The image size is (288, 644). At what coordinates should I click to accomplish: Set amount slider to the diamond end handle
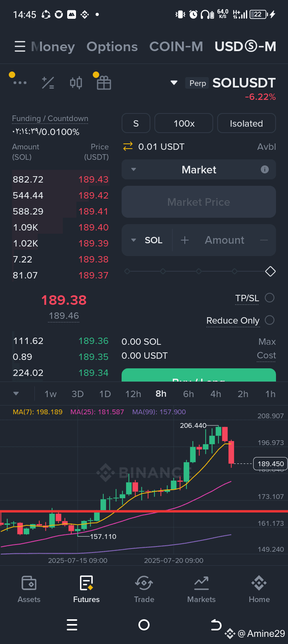(270, 271)
